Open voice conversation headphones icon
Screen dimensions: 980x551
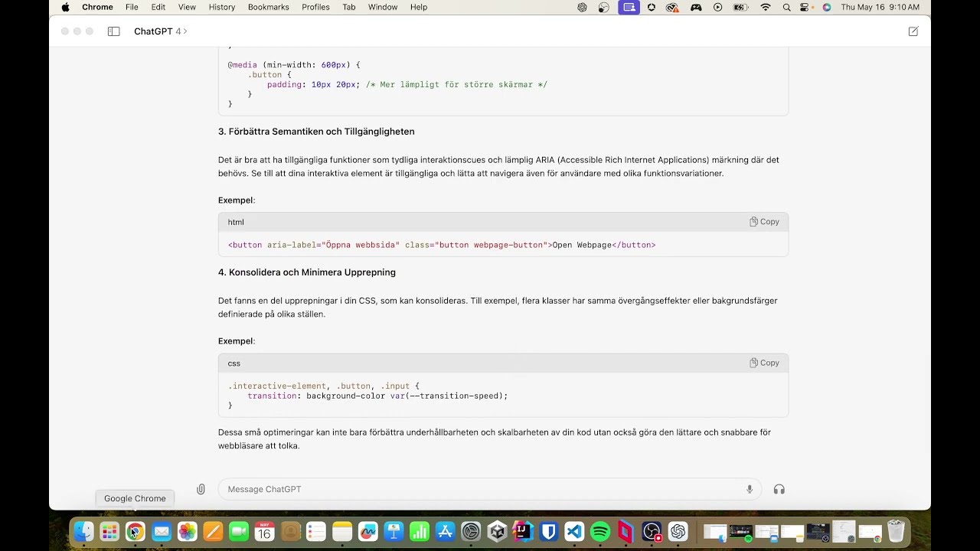(779, 489)
